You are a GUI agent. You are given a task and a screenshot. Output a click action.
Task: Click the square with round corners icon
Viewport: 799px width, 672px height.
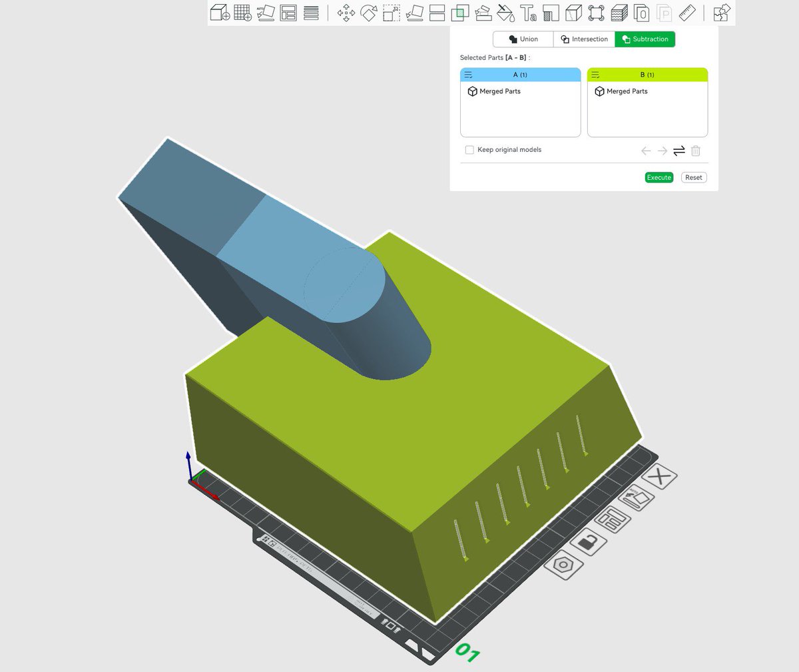(x=596, y=13)
